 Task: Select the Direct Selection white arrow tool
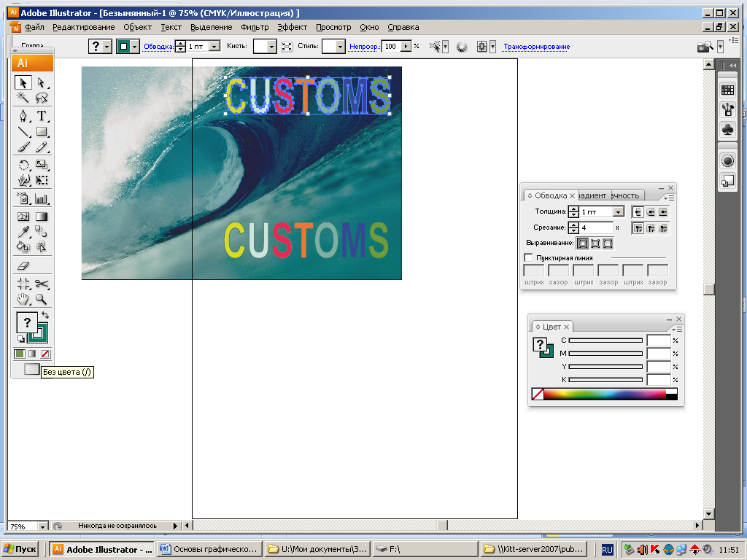(42, 82)
